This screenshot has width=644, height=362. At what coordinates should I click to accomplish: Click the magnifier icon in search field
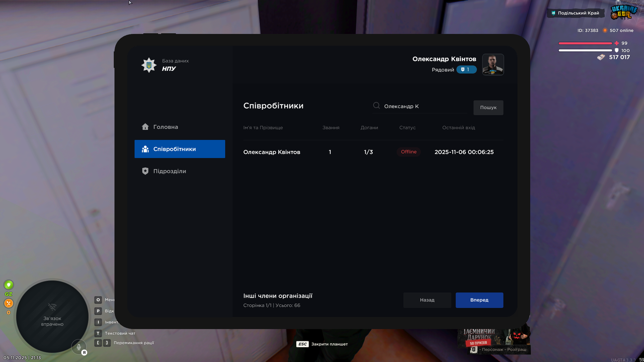(x=376, y=106)
